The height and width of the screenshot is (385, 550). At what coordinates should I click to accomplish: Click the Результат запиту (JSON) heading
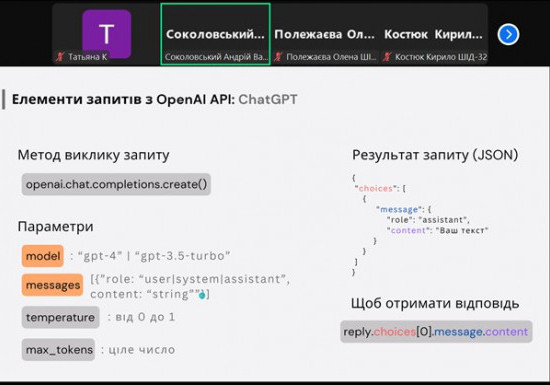tap(435, 155)
